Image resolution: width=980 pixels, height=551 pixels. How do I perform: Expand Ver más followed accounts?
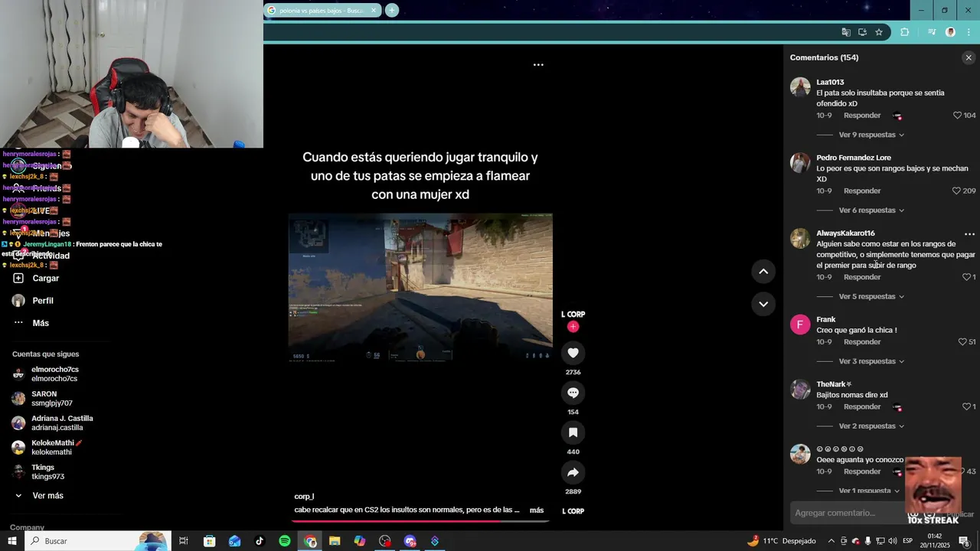pyautogui.click(x=47, y=496)
